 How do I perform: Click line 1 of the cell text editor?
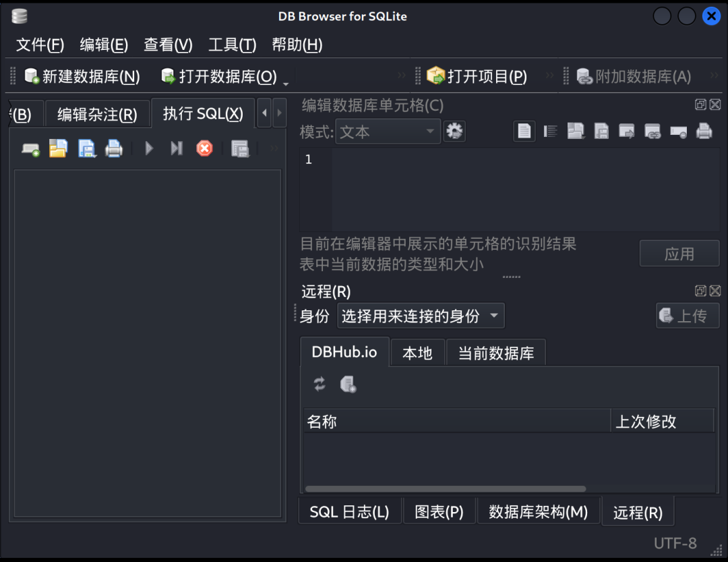tap(524, 159)
